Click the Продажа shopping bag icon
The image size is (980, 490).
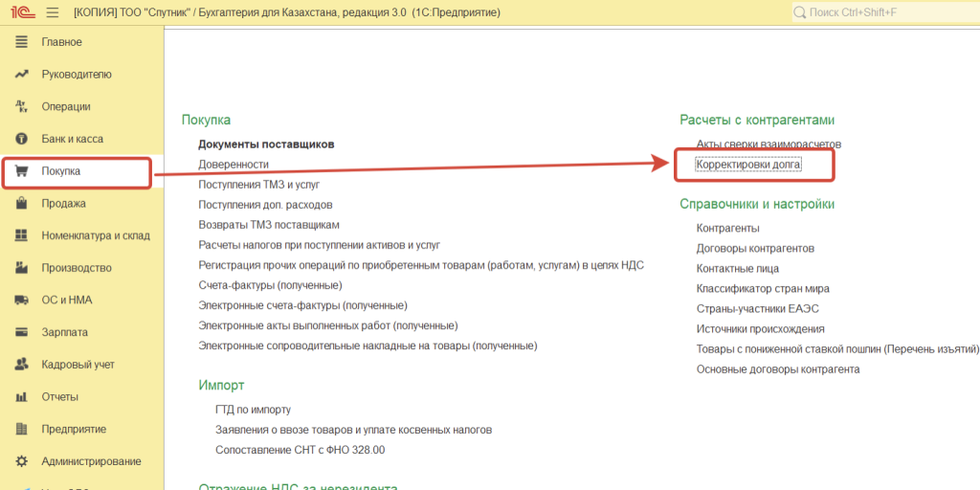click(21, 203)
